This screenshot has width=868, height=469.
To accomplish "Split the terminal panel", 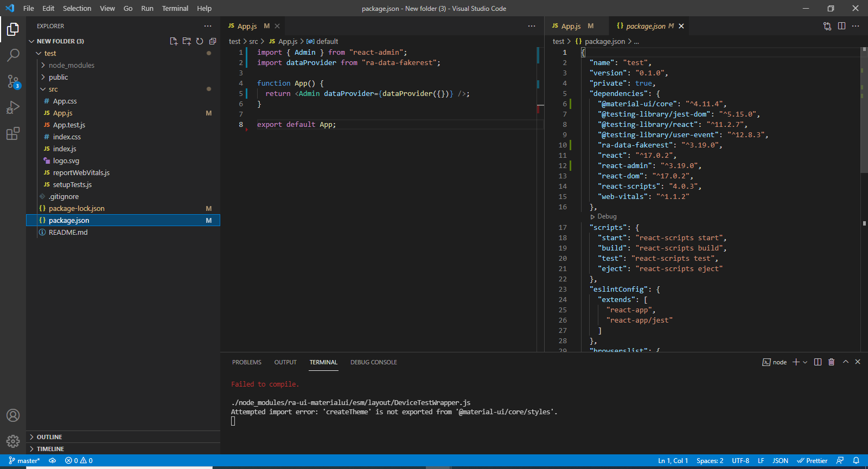I will (818, 362).
